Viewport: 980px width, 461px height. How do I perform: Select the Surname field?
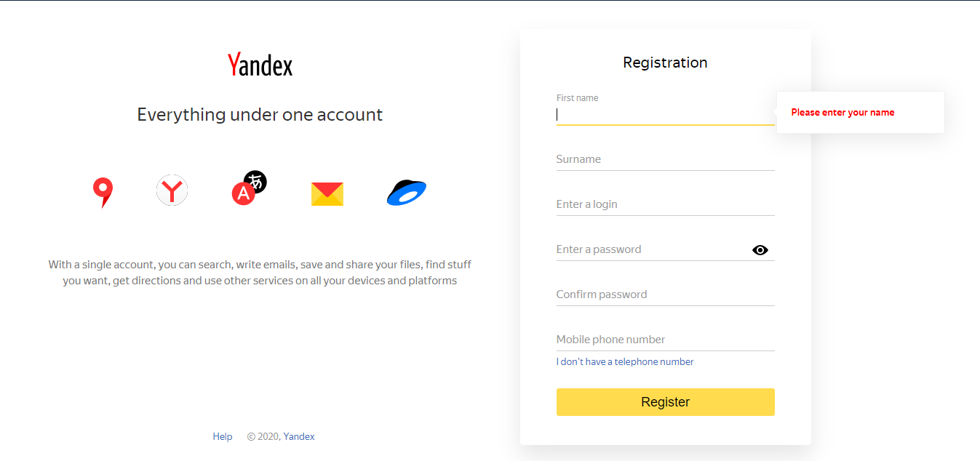coord(665,159)
